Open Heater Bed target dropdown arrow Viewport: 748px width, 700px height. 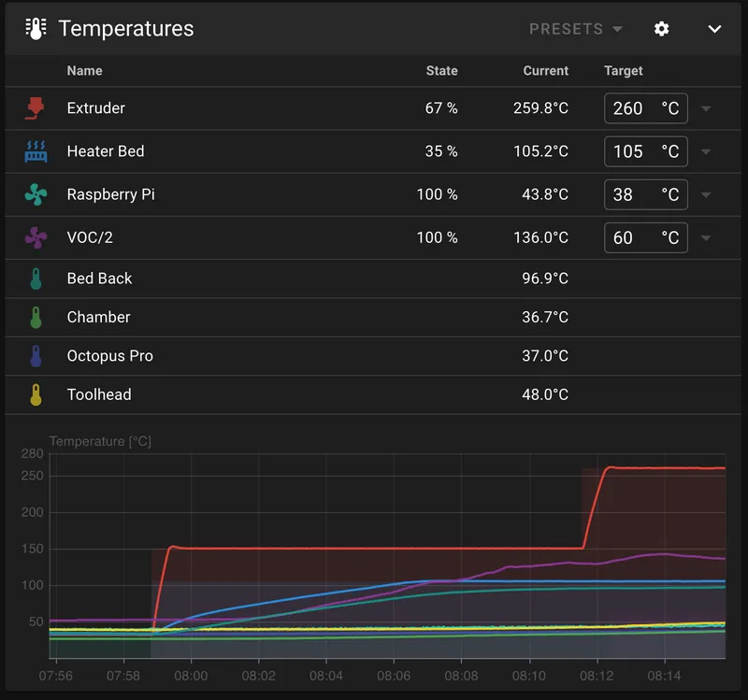pos(706,151)
